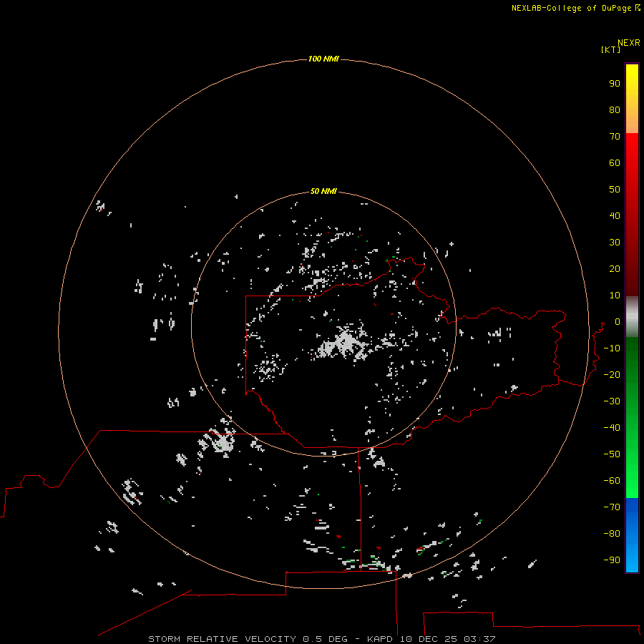This screenshot has height=644, width=644.
Task: Click the [KT] units label
Action: point(611,49)
